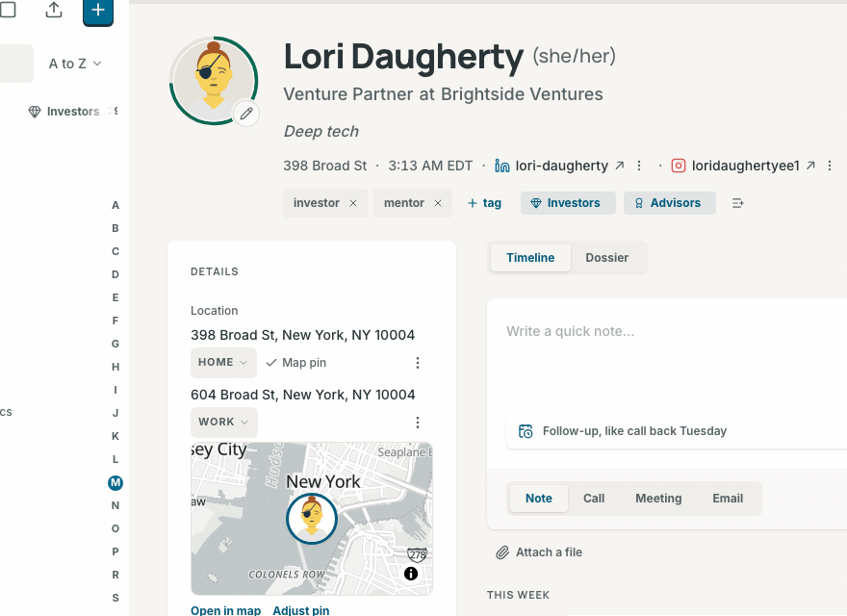Jump to letter S in index
The height and width of the screenshot is (616, 847).
click(115, 598)
